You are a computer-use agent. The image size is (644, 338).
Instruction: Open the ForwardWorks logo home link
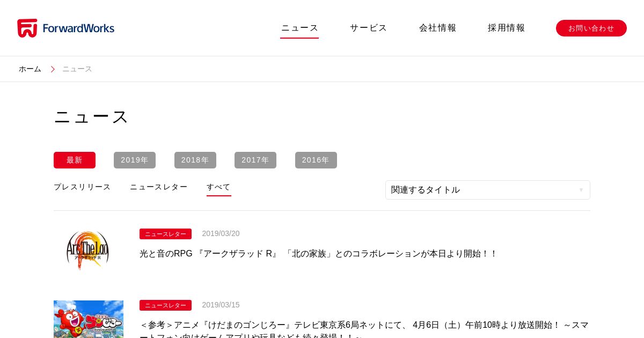pos(65,28)
